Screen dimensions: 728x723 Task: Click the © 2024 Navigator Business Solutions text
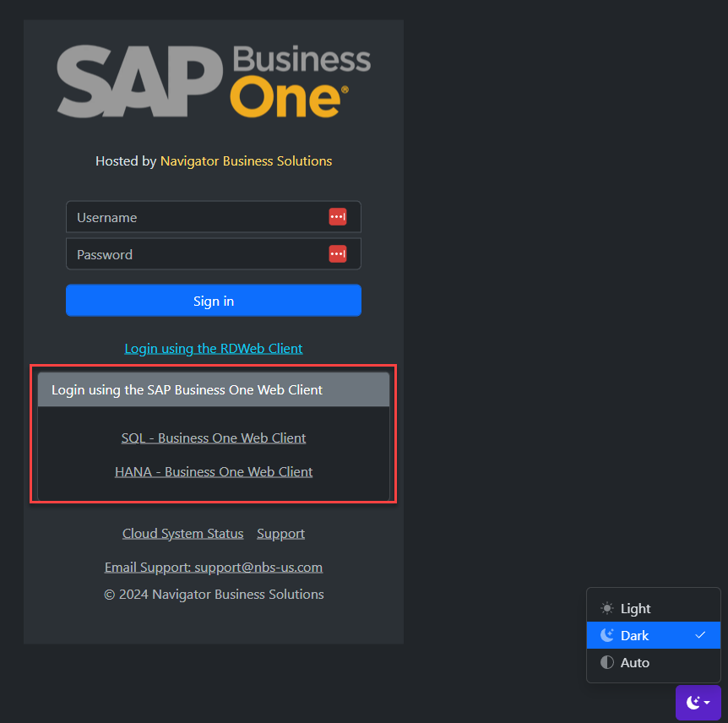[x=214, y=595]
